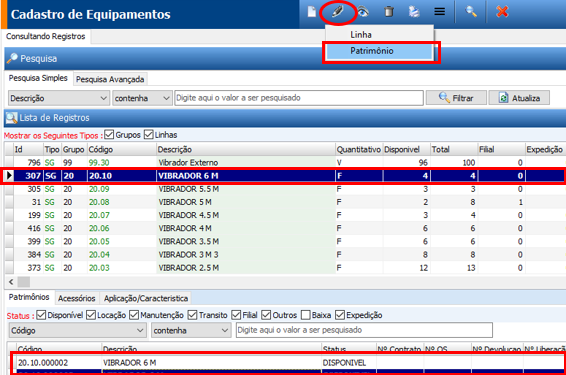The width and height of the screenshot is (566, 375).
Task: Click the horizontal scrollbar left arrow
Action: (11, 282)
